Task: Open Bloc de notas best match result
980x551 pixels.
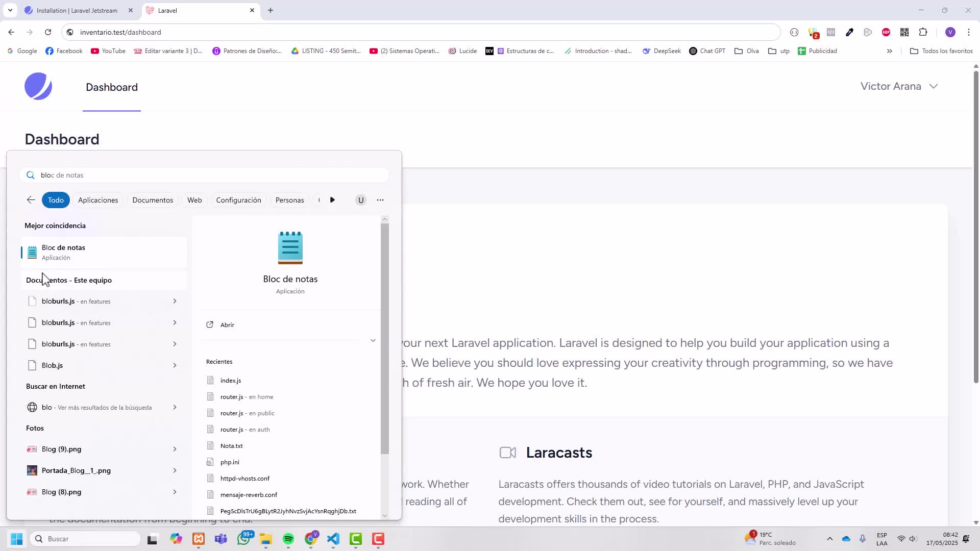Action: [104, 252]
